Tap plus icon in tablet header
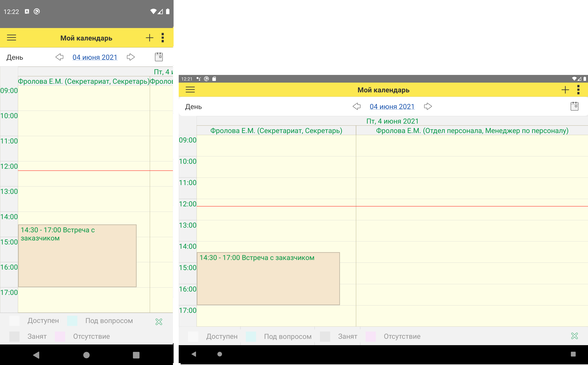 click(x=565, y=90)
